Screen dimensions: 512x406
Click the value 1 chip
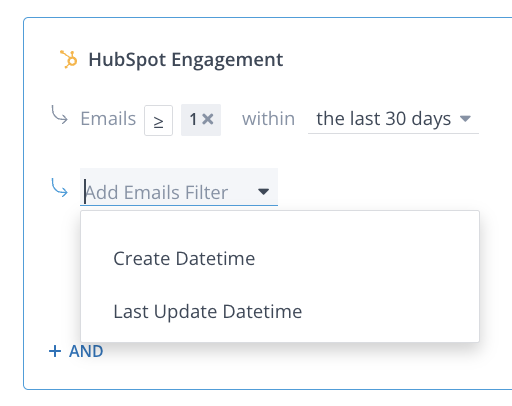(x=201, y=120)
